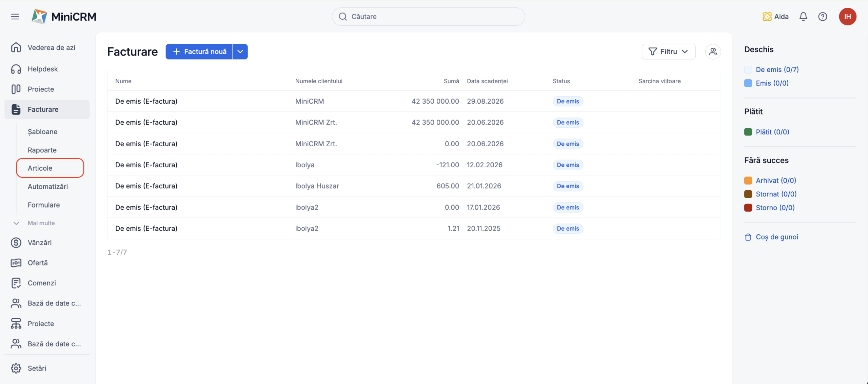This screenshot has height=384, width=868.
Task: Click the trash icon for Coș de gunoi
Action: 748,237
